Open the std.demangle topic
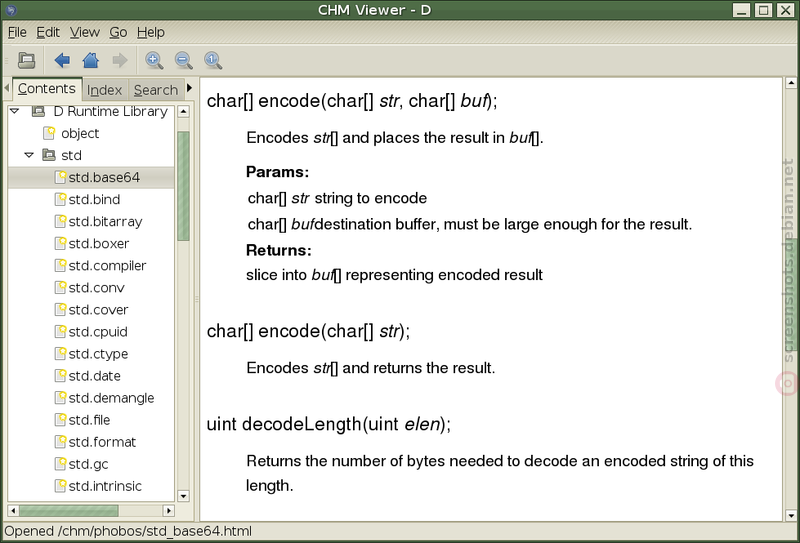 111,398
